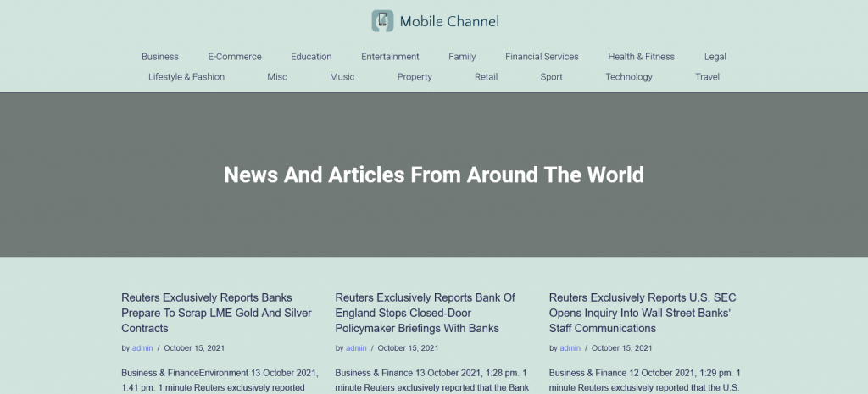
Task: Select the Technology menu item
Action: 628,77
